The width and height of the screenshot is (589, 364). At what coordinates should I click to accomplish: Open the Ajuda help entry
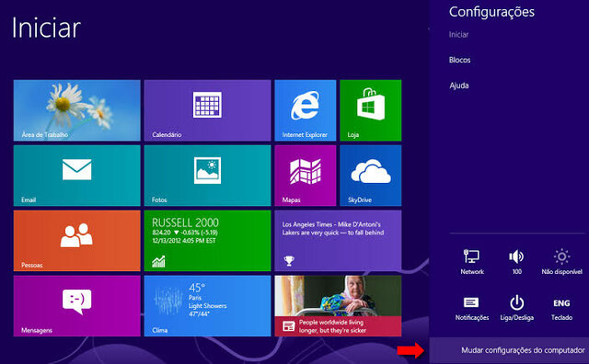coord(458,85)
